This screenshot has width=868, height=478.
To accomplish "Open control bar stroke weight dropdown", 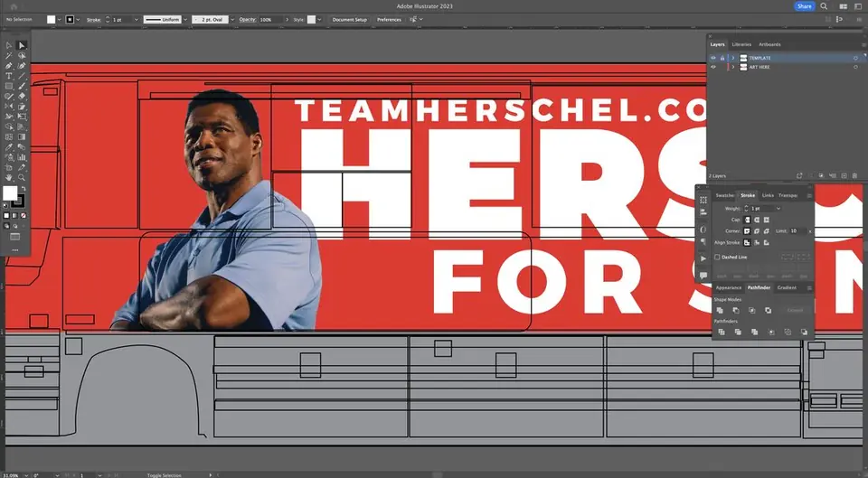I will (137, 19).
